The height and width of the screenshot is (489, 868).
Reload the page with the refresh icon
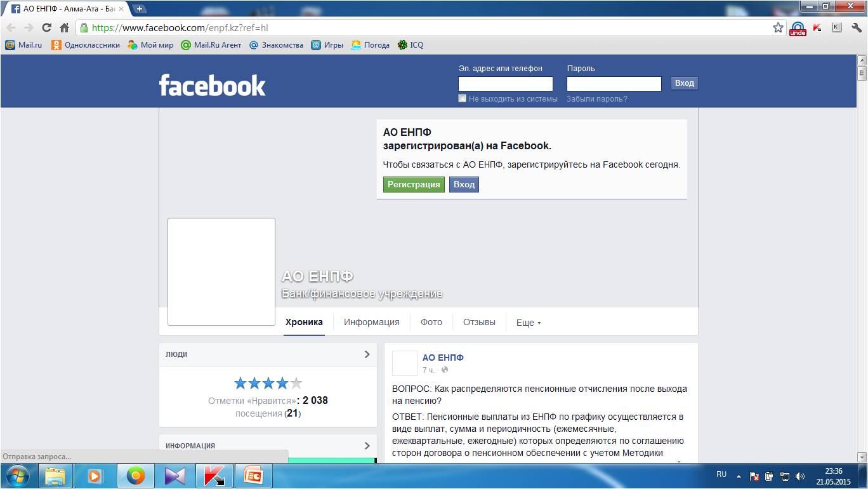(x=46, y=28)
